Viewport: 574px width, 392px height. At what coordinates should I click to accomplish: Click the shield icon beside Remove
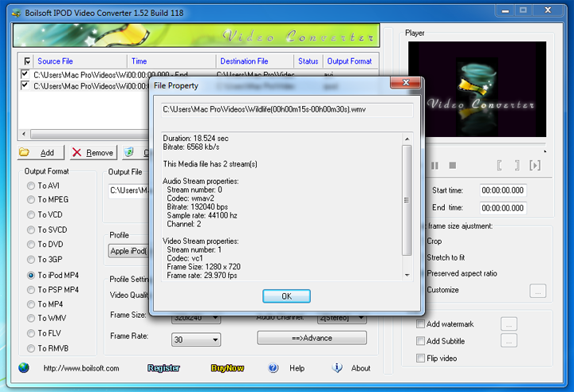pyautogui.click(x=129, y=152)
